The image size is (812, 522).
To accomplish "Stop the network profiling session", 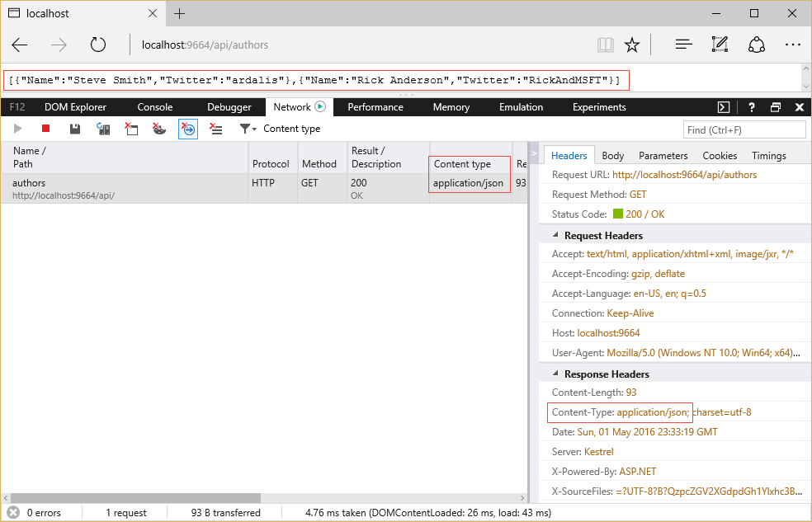I will 45,129.
